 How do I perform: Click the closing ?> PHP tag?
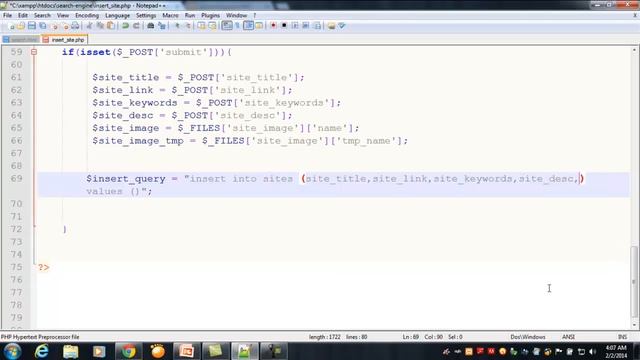click(x=44, y=267)
